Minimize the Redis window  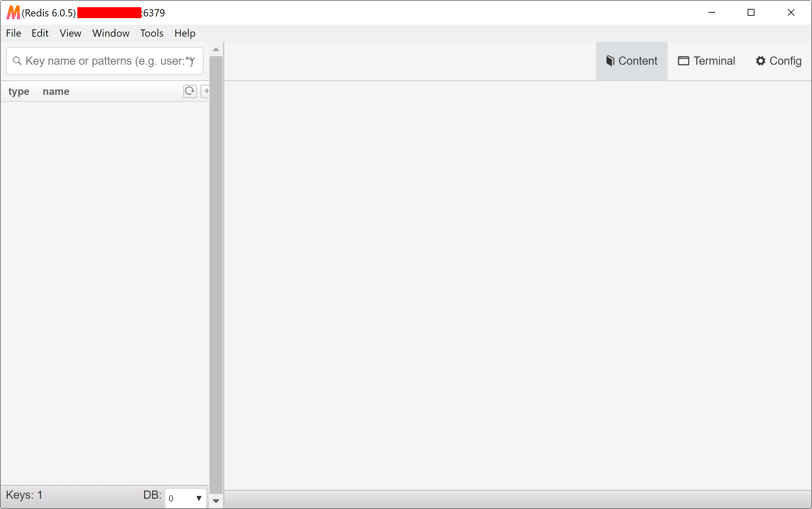[712, 13]
